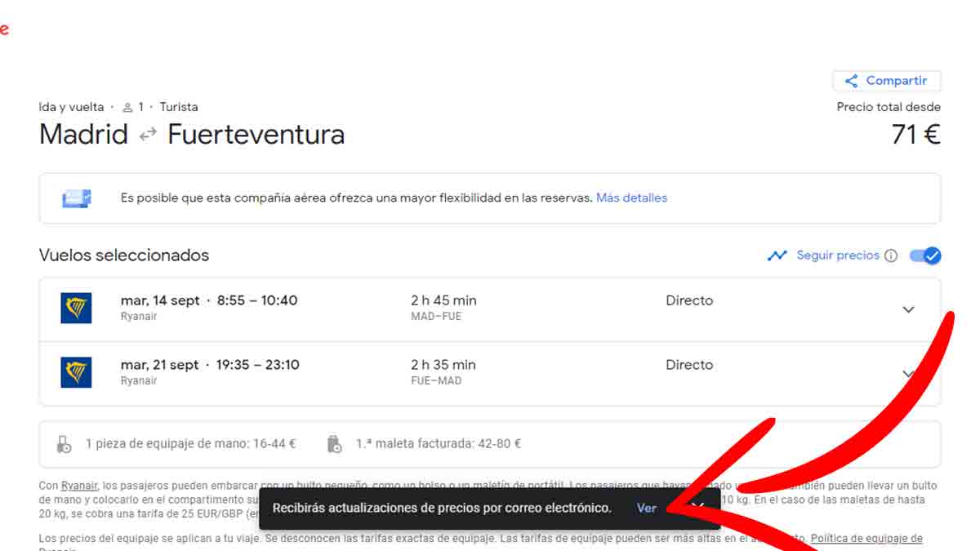This screenshot has height=551, width=980.
Task: Open the Más detalles link
Action: coord(631,198)
